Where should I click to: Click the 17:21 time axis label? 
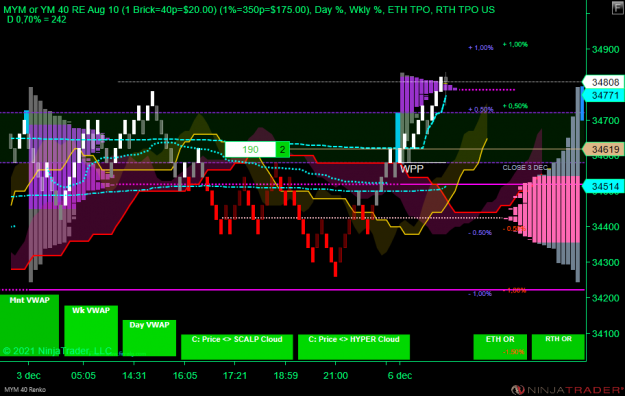tap(235, 375)
